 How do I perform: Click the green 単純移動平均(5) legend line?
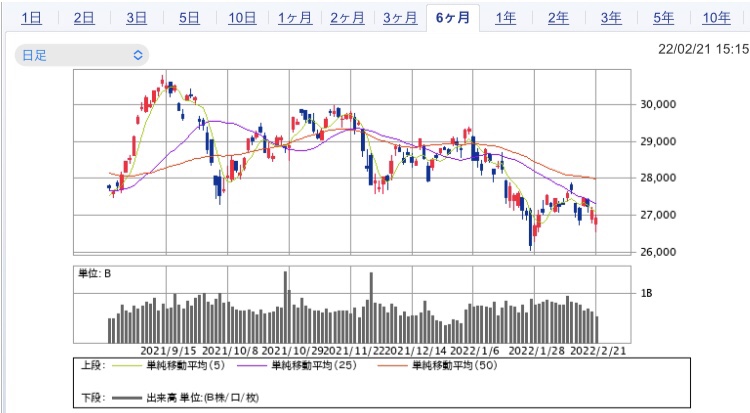pos(126,366)
